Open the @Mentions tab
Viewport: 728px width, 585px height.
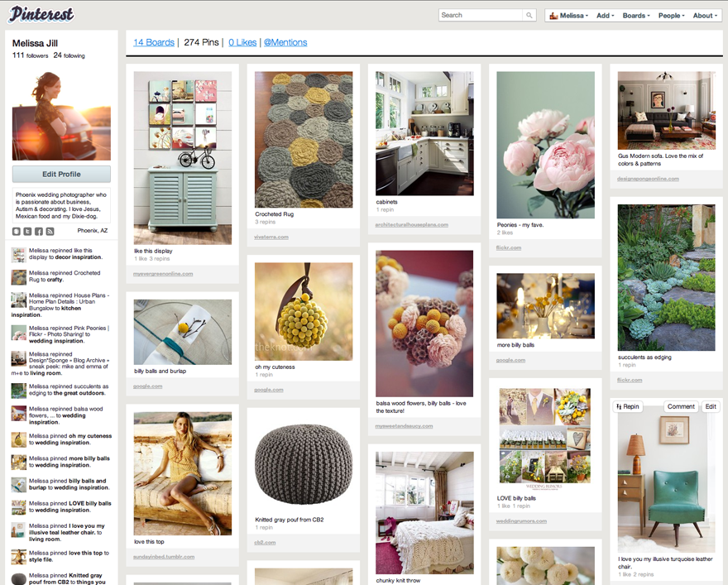pos(285,42)
